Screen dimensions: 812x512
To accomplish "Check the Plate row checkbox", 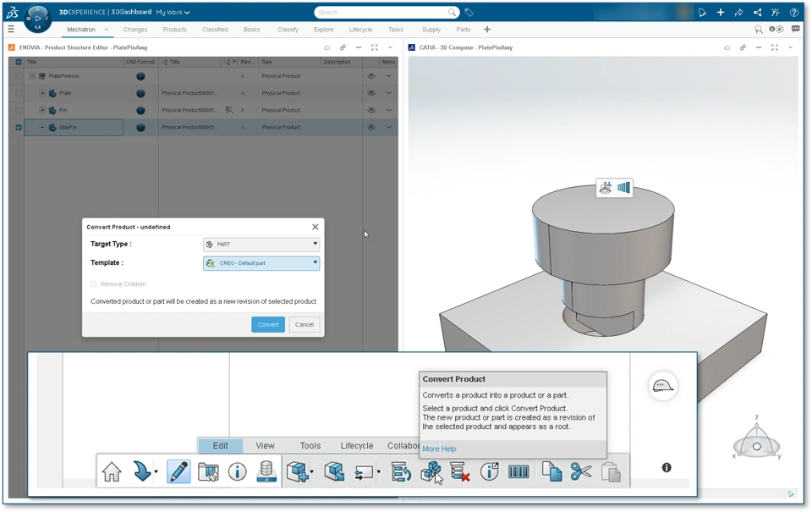I will point(19,93).
